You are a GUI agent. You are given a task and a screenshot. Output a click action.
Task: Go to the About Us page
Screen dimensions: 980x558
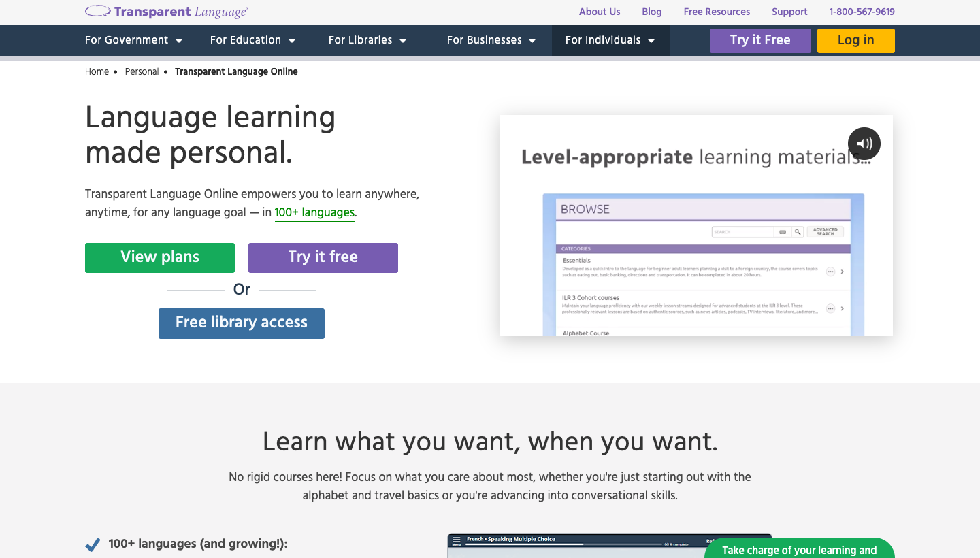(600, 12)
